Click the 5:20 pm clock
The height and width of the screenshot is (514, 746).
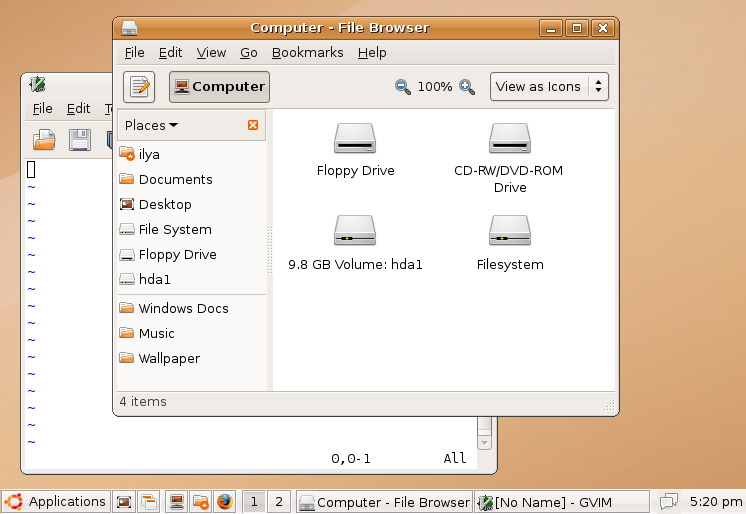click(x=716, y=502)
